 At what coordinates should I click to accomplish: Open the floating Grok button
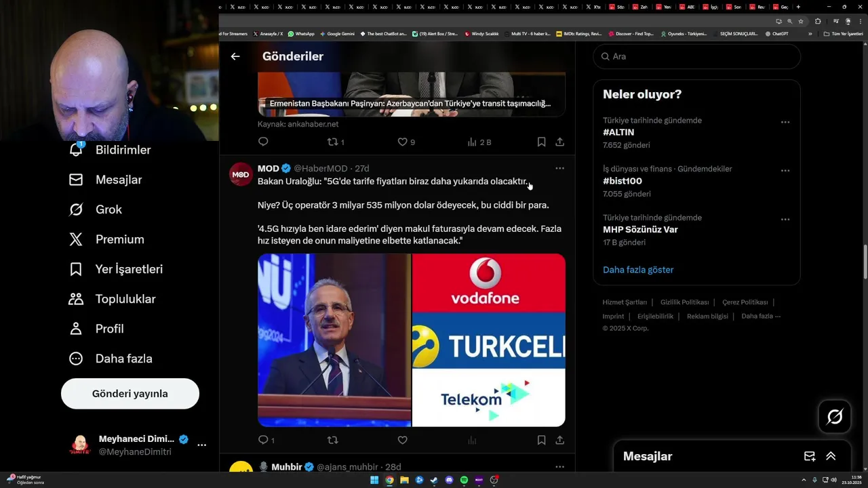click(835, 417)
